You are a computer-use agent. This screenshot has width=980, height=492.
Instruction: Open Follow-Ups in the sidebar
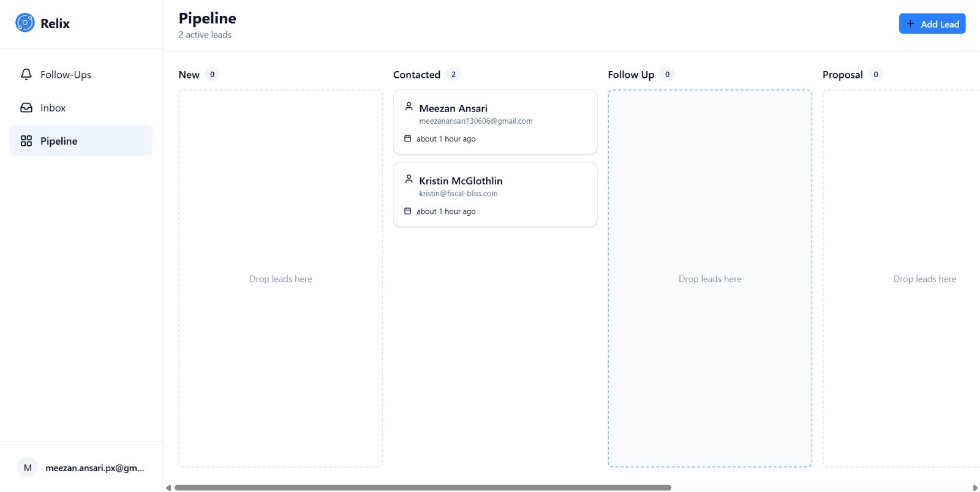click(x=81, y=75)
